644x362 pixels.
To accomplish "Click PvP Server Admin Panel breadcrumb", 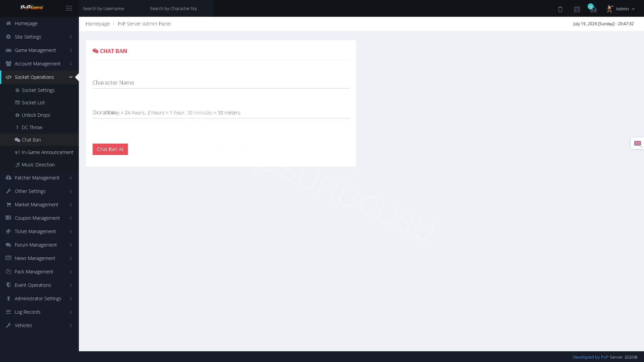I will 144,24.
